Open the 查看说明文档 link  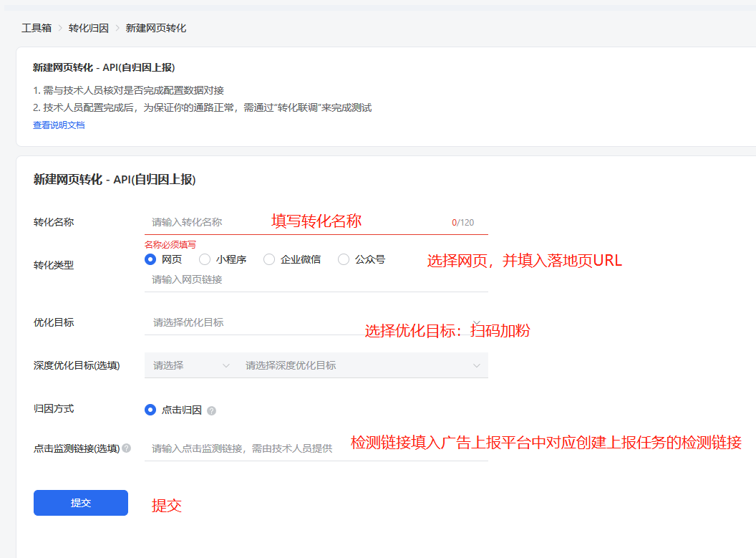pyautogui.click(x=59, y=125)
